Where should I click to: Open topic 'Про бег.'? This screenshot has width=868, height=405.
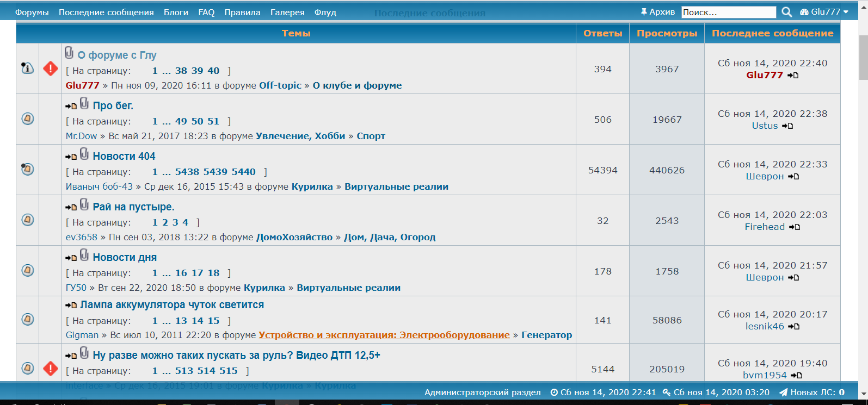tap(113, 105)
